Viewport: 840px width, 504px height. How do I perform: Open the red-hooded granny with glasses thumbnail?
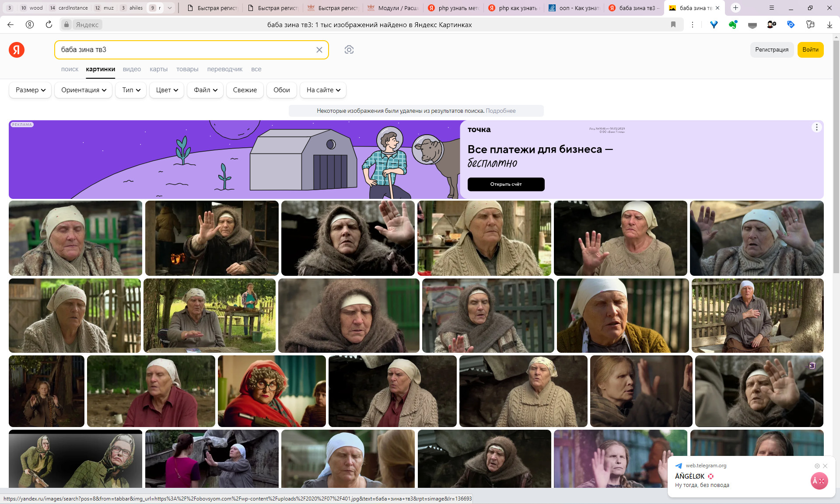(x=272, y=391)
